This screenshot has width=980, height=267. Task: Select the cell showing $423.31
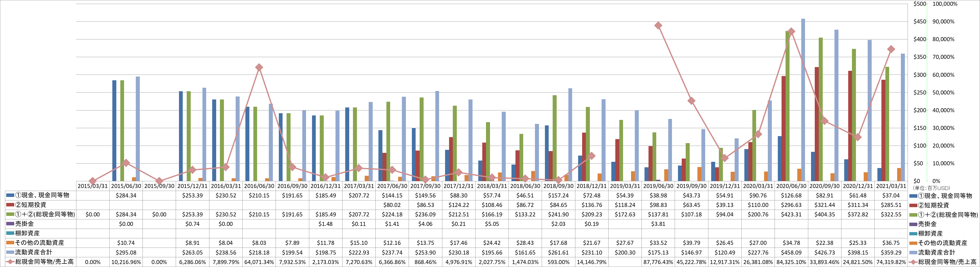pos(791,215)
